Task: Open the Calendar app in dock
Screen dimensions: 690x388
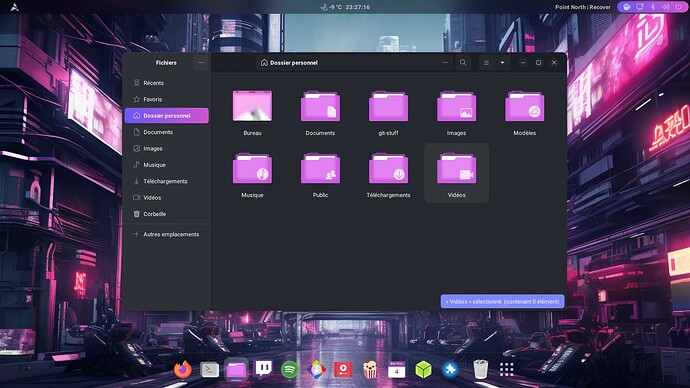Action: 396,370
